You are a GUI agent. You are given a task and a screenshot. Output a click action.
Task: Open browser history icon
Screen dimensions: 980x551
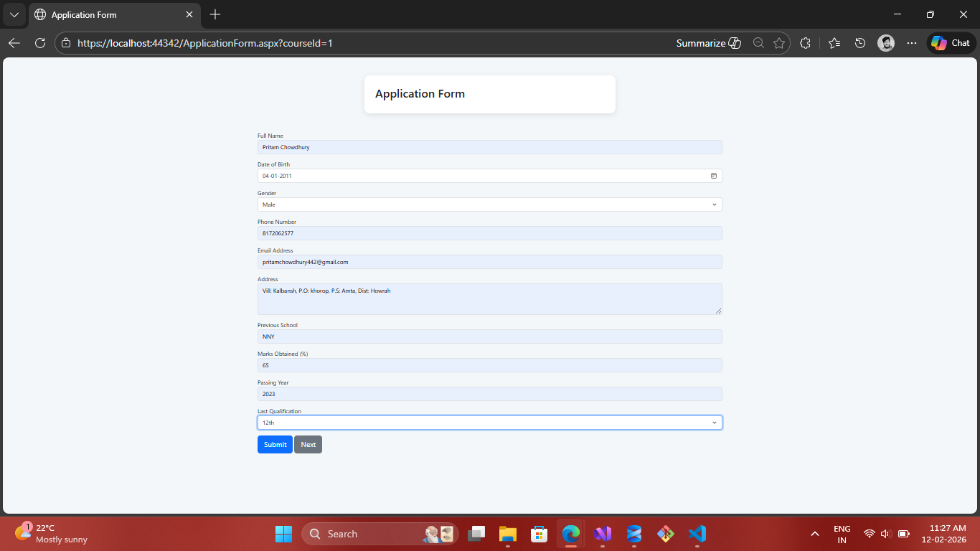click(x=860, y=43)
